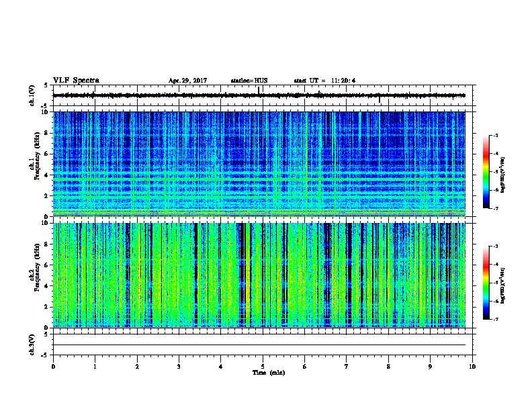Click the ch.1 spectrogram color bar

click(x=486, y=172)
